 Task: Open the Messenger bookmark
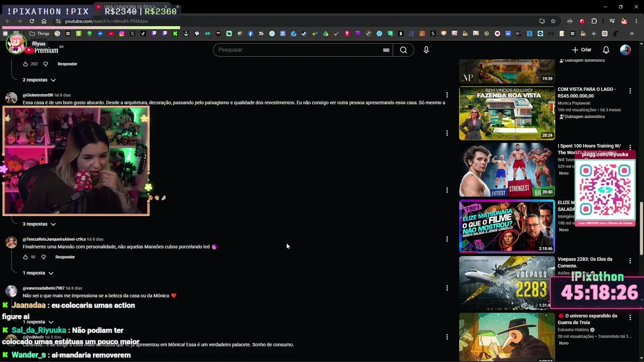tap(100, 34)
